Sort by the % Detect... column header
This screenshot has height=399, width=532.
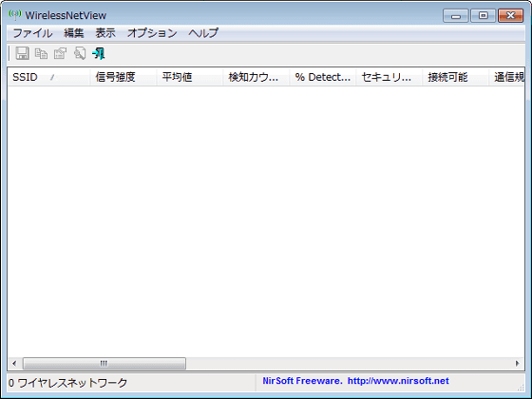(x=323, y=77)
